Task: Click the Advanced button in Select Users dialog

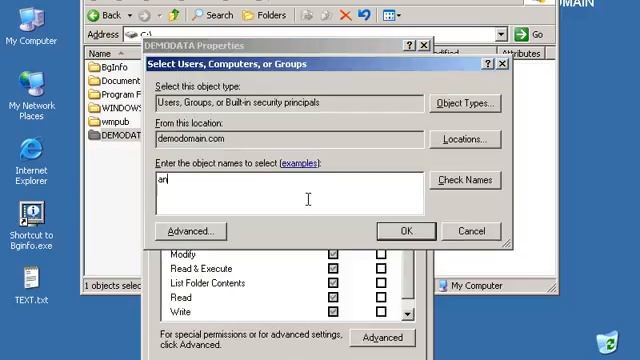Action: 191,231
